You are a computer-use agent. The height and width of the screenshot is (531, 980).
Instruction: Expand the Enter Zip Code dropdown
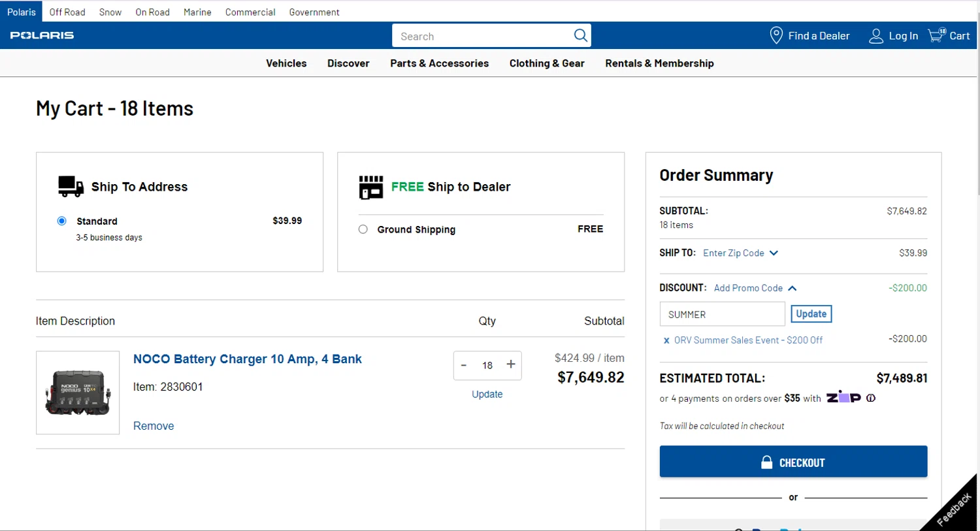pos(741,253)
